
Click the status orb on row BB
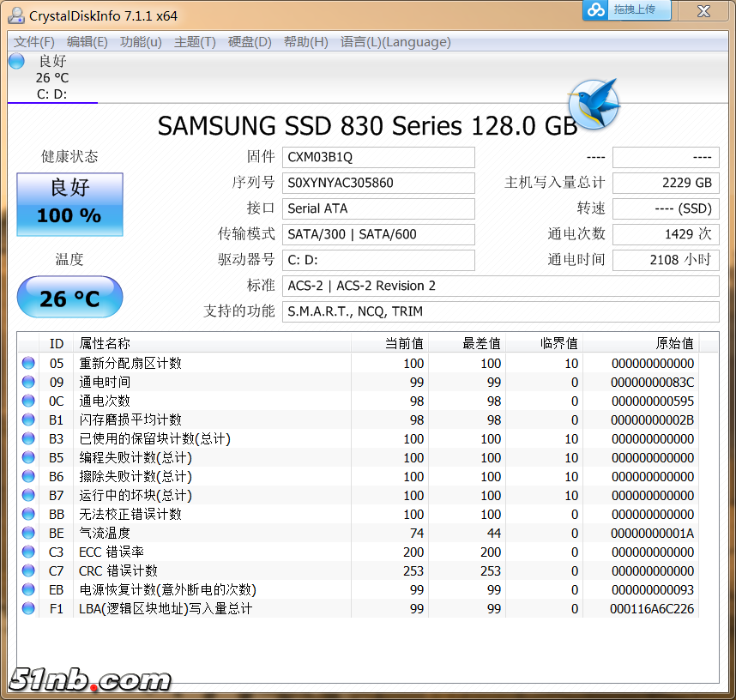click(28, 514)
